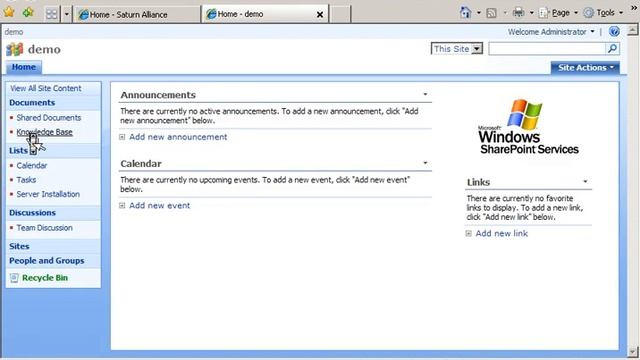Open the Welcome Administrator menu
Viewport: 640px width, 360px height.
[x=551, y=32]
